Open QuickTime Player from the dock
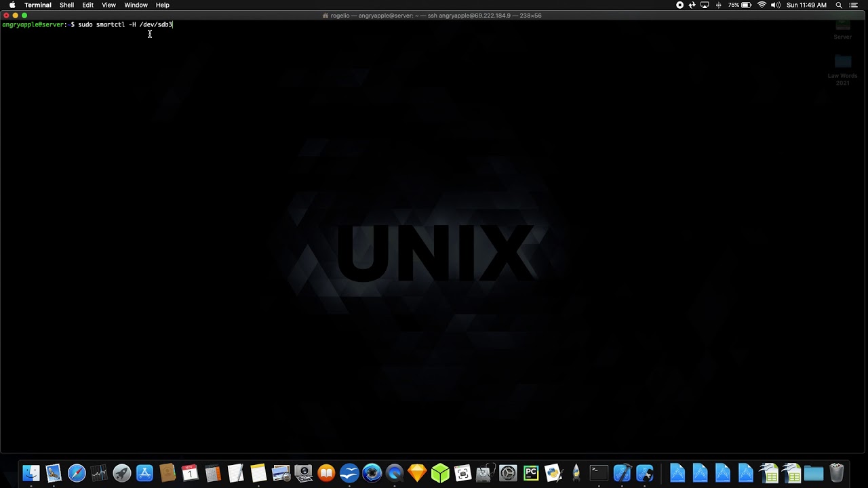The width and height of the screenshot is (868, 488). coord(395,472)
